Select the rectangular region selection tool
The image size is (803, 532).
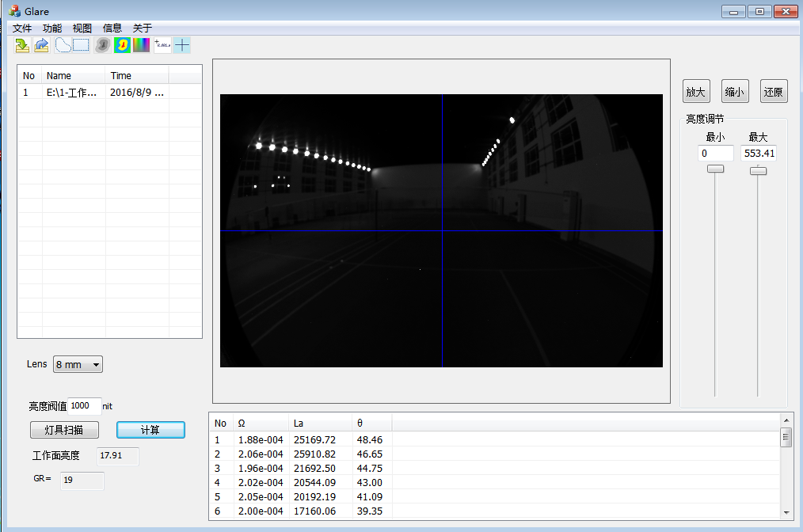coord(81,45)
